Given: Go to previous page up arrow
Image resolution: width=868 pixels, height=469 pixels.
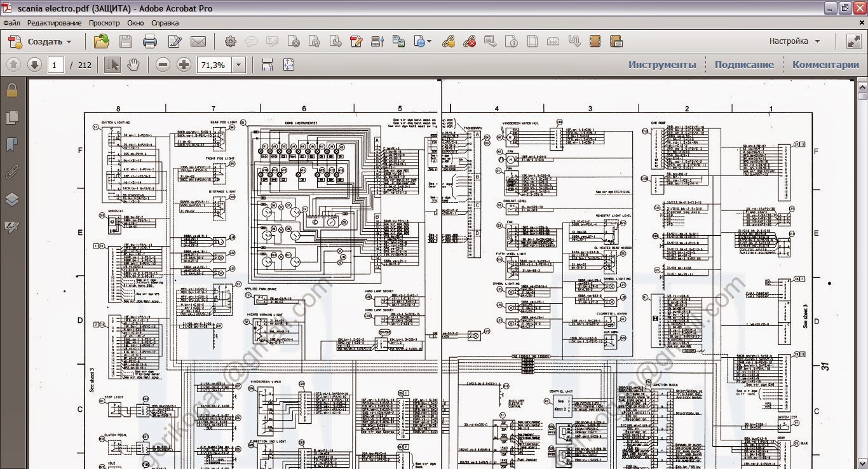Looking at the screenshot, I should point(14,64).
